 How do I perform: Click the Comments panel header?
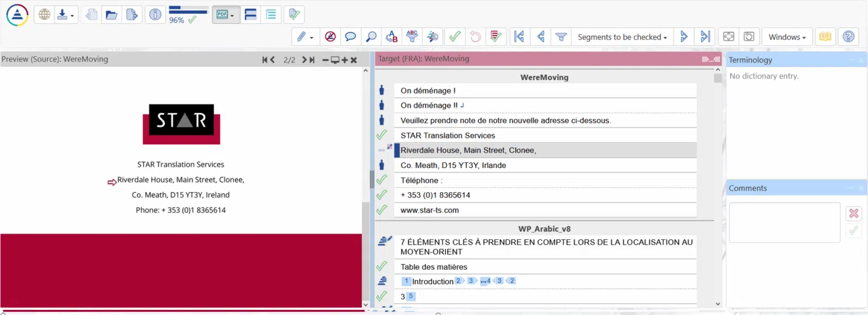pyautogui.click(x=796, y=188)
